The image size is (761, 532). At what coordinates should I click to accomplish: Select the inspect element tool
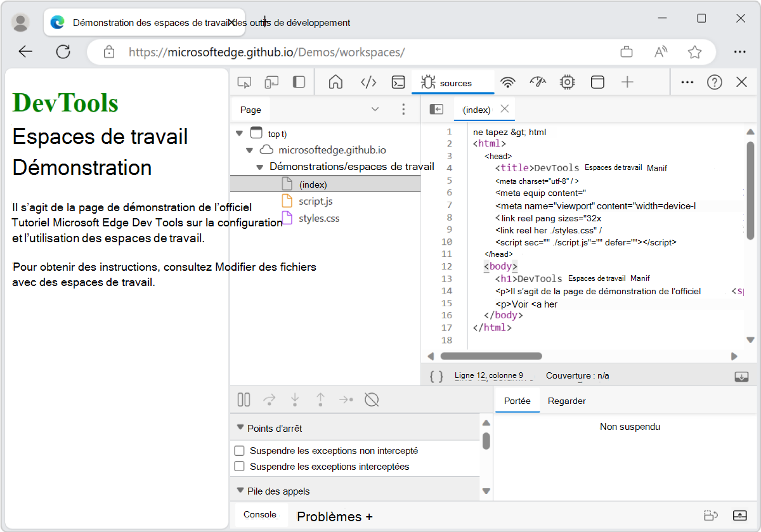245,82
